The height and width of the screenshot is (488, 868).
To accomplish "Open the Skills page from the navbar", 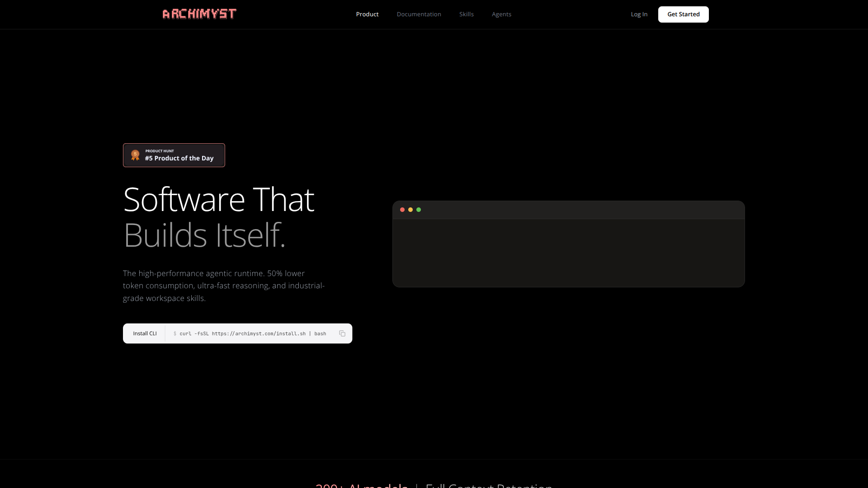I will [x=466, y=14].
